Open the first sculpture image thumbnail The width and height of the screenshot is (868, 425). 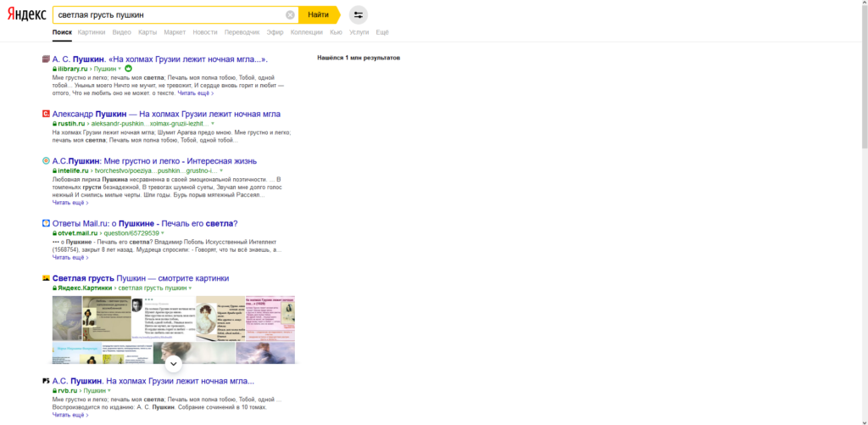click(67, 319)
